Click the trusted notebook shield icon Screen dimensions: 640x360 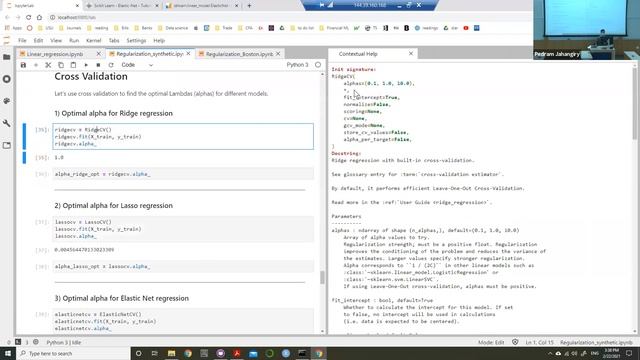(515, 342)
